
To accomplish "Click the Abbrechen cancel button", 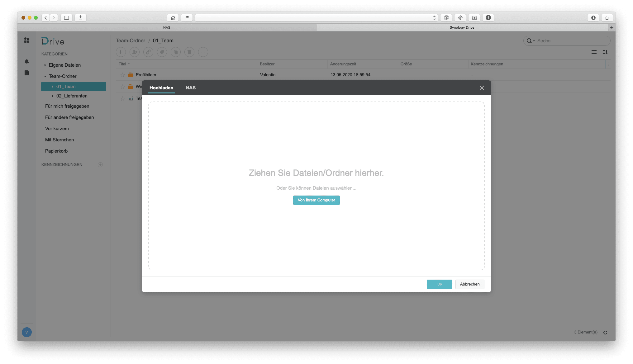I will (469, 284).
